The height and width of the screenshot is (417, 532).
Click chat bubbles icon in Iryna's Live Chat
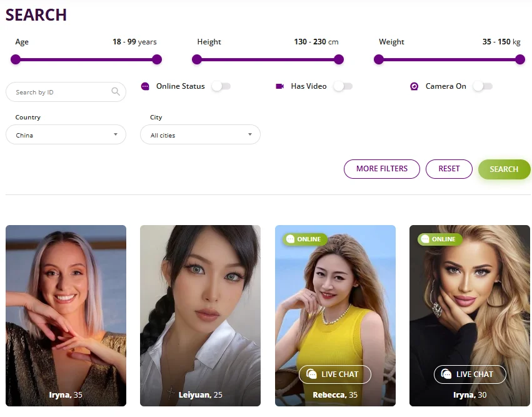coord(446,374)
